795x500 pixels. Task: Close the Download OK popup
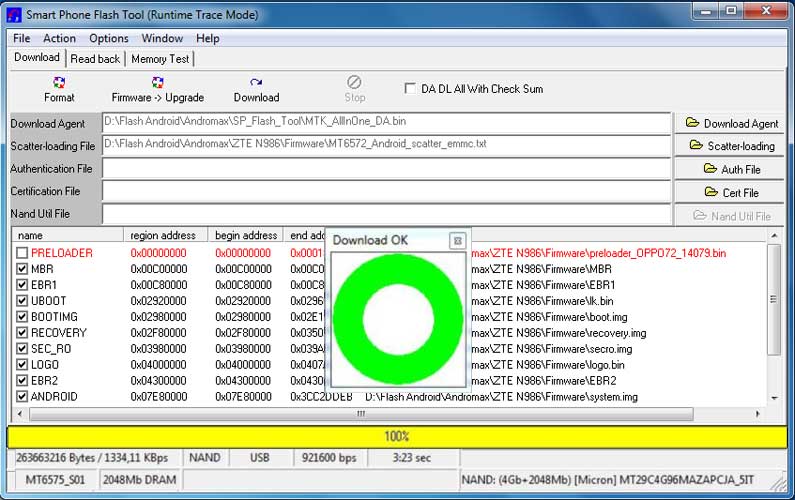click(x=457, y=241)
